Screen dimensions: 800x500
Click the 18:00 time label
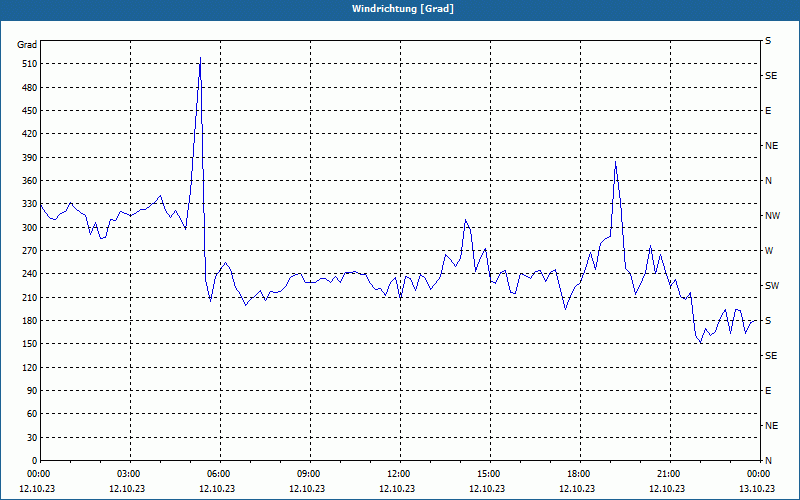click(580, 474)
